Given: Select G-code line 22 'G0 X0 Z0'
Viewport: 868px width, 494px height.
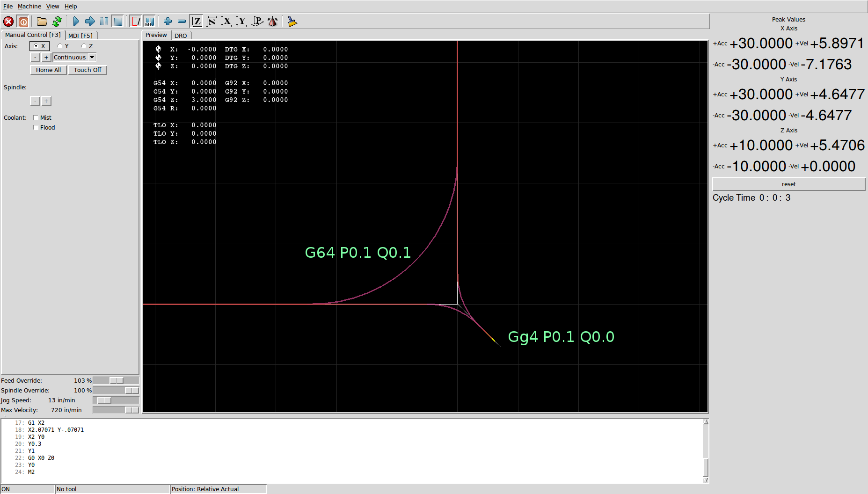Looking at the screenshot, I should coord(41,458).
